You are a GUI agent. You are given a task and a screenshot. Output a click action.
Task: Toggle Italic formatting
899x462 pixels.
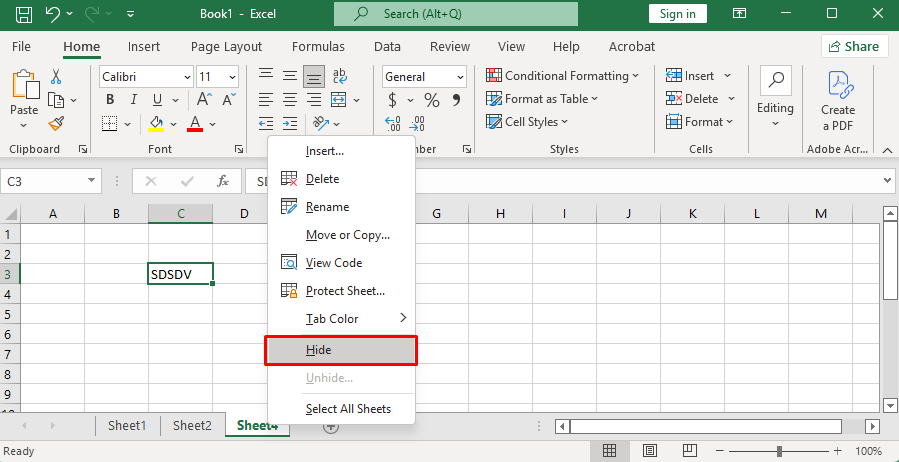pyautogui.click(x=133, y=100)
